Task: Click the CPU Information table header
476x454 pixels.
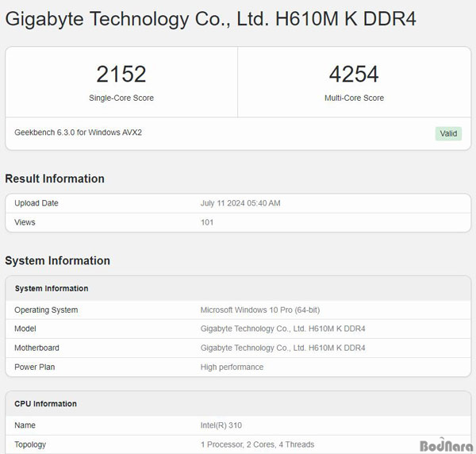Action: tap(45, 403)
